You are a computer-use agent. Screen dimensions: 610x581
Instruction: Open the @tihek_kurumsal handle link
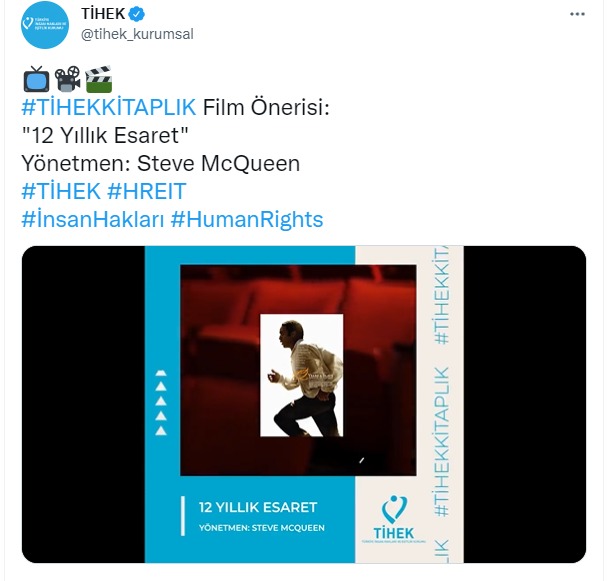point(137,34)
